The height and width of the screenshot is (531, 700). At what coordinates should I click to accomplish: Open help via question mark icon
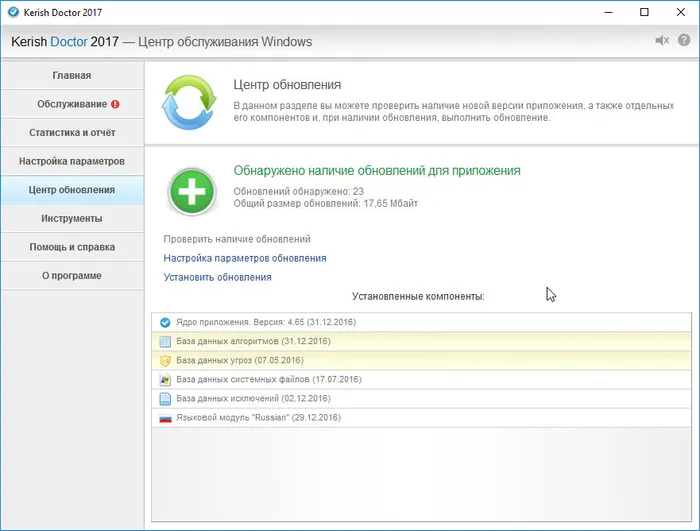coord(684,40)
